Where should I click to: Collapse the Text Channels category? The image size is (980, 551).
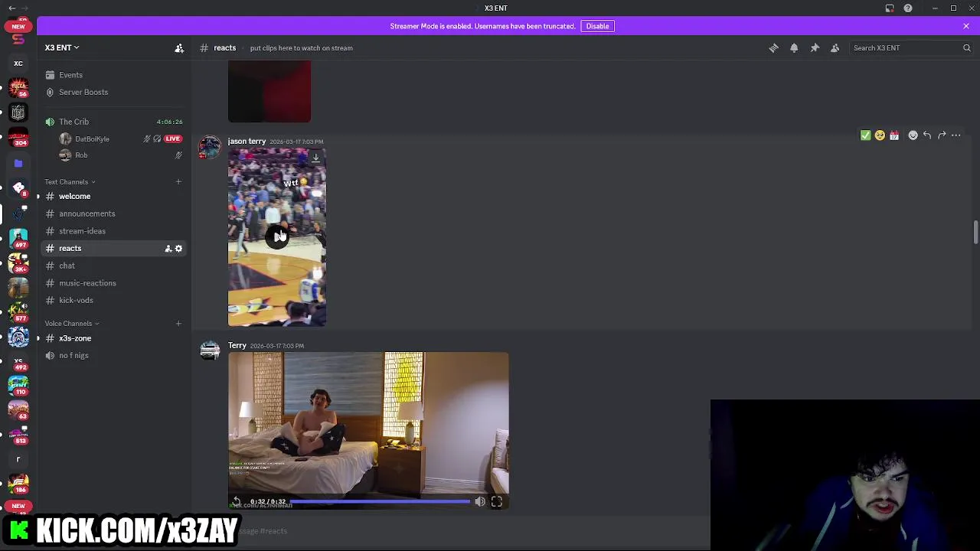point(70,182)
